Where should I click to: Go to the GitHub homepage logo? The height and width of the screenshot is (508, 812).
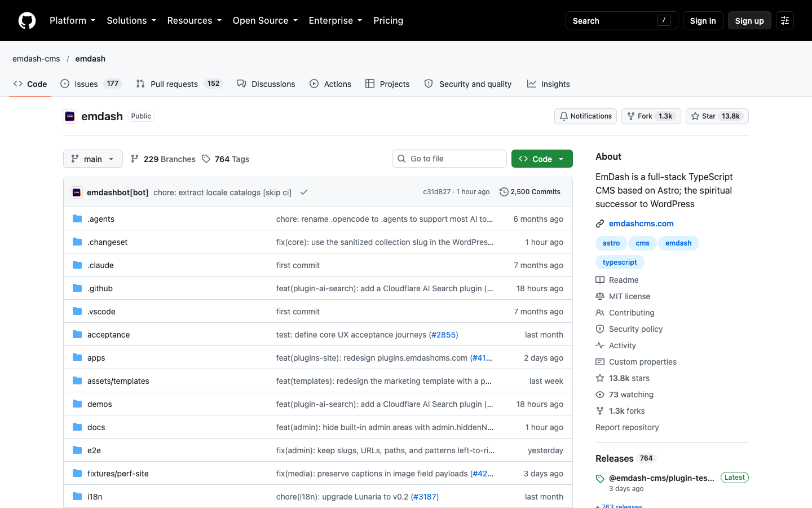27,20
